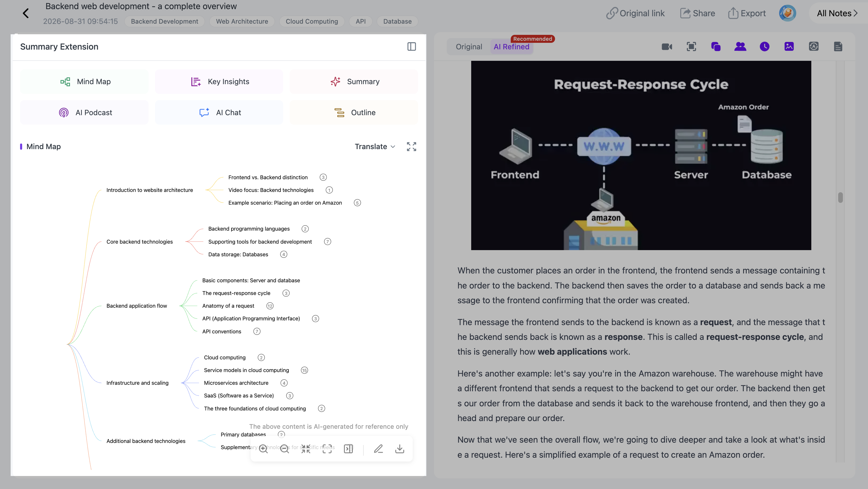Click the transcript scrollbar thumb
Screen dimensions: 868x489
click(x=840, y=198)
